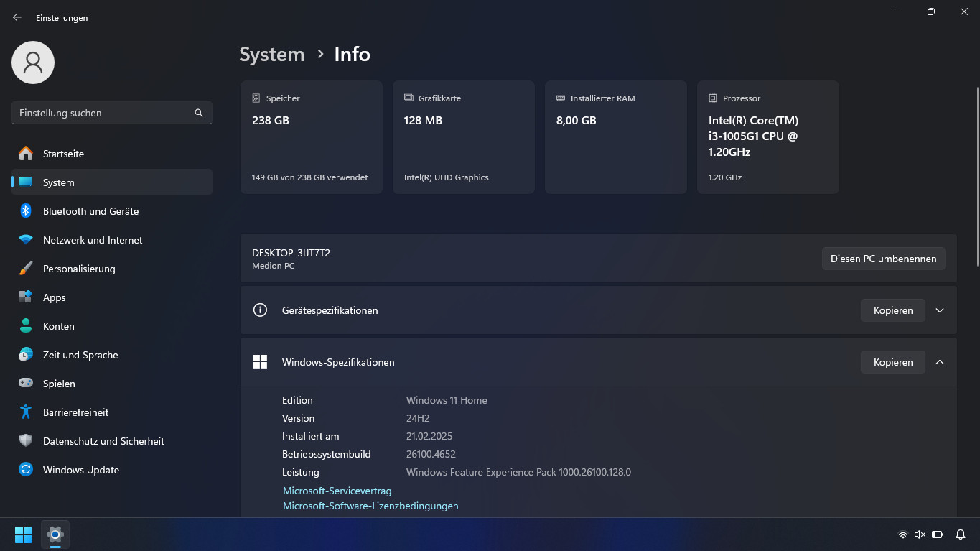
Task: Click the search magnifier icon
Action: 199,113
